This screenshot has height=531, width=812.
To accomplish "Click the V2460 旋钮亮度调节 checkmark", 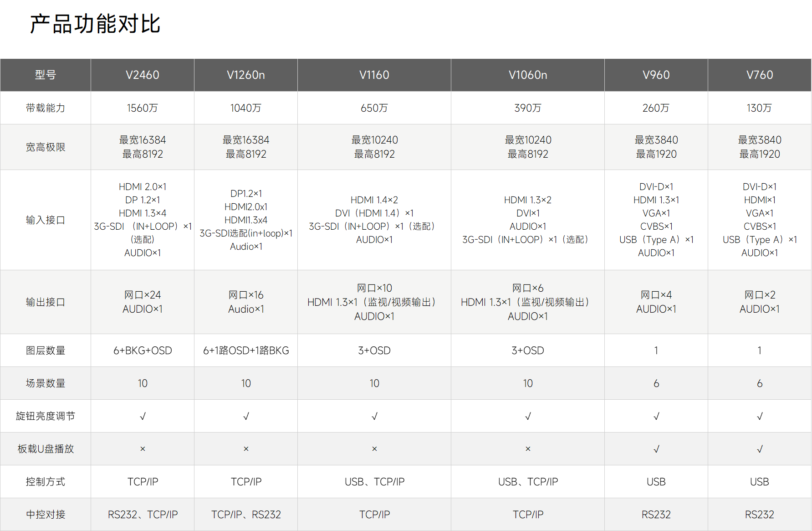I will (143, 416).
